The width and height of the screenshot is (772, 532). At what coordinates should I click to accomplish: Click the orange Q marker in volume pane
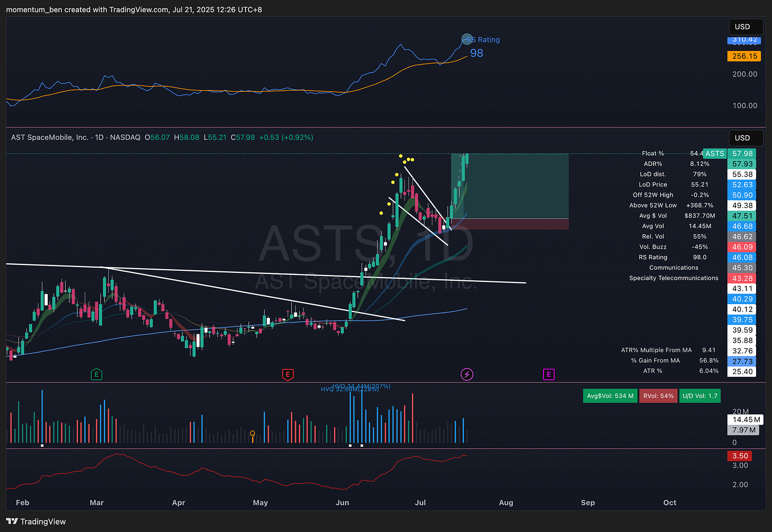coord(252,434)
